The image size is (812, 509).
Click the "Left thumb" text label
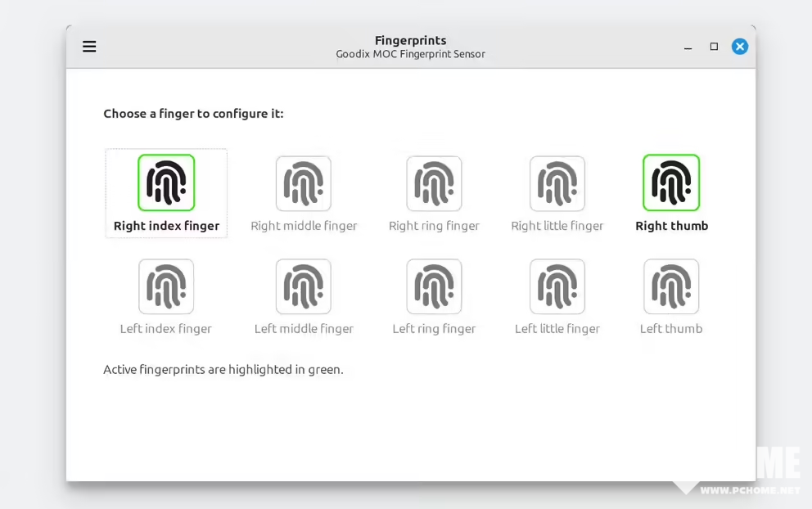click(x=671, y=329)
